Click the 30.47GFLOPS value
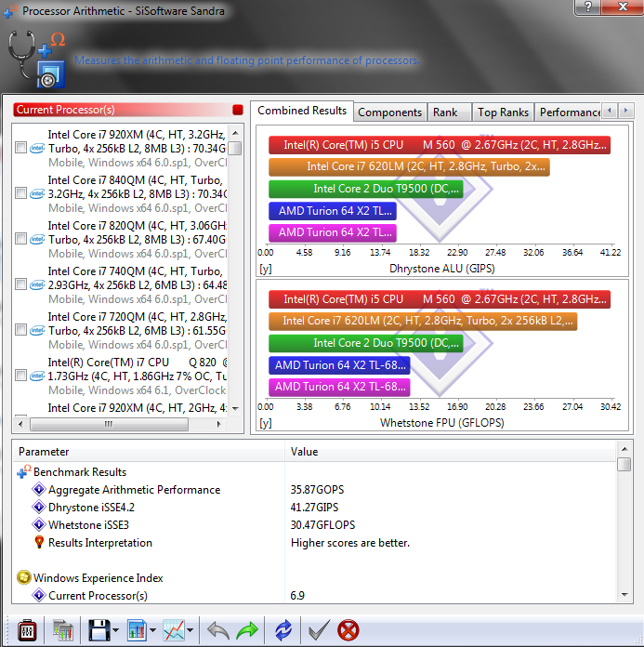The height and width of the screenshot is (647, 644). (322, 525)
